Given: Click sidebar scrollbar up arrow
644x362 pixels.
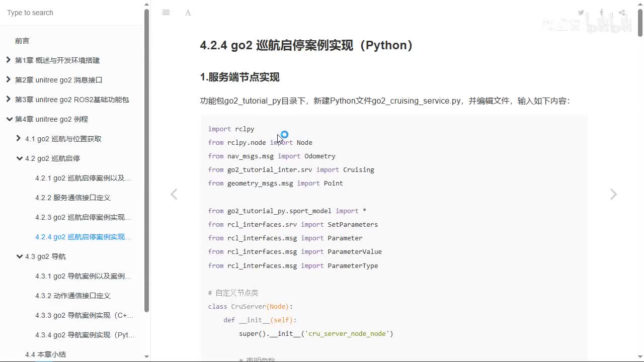Looking at the screenshot, I should (146, 4).
